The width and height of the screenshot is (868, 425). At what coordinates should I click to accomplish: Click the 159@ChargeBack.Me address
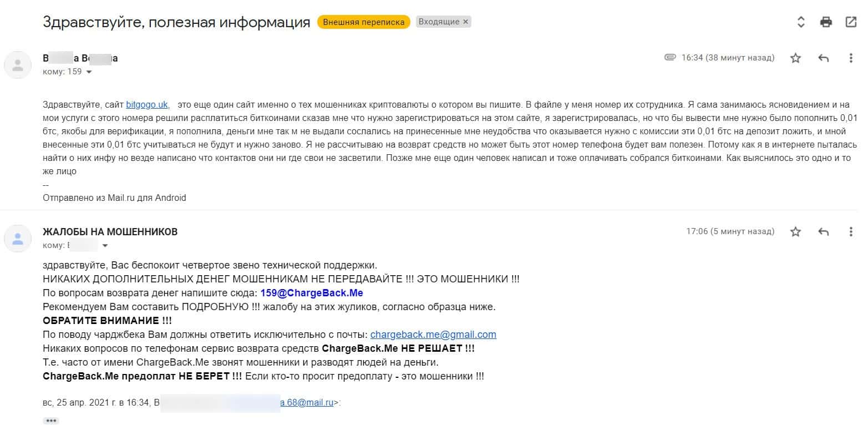(x=311, y=293)
